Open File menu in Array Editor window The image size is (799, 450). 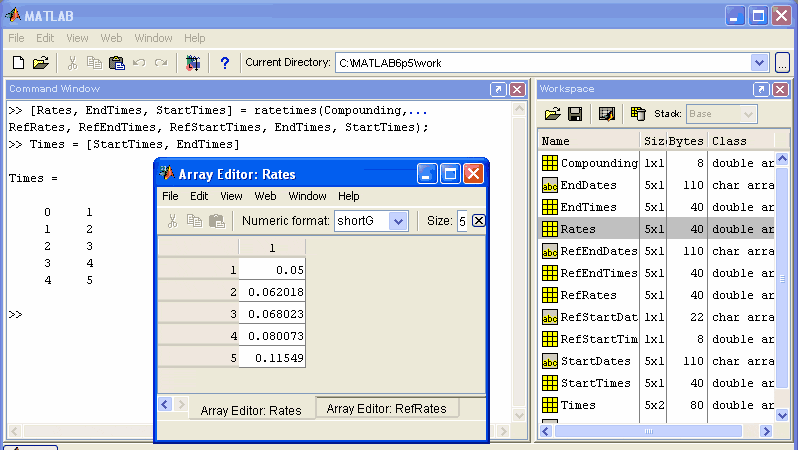click(170, 196)
